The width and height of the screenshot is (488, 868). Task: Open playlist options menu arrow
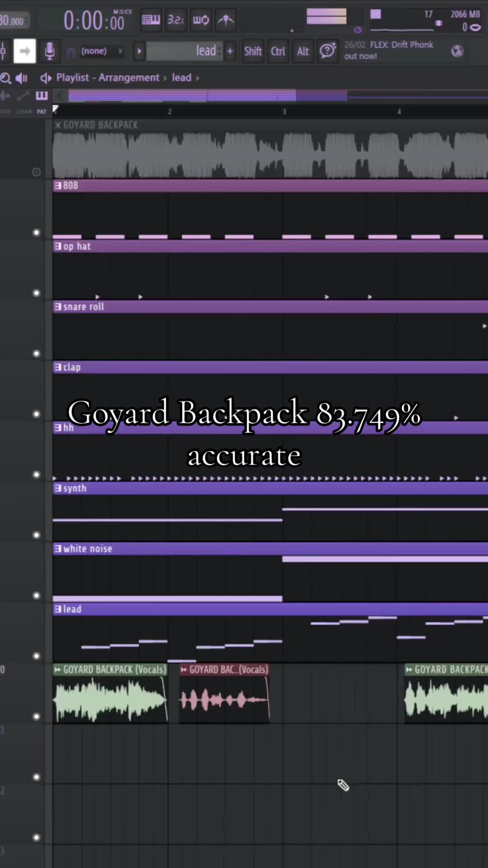(x=45, y=78)
